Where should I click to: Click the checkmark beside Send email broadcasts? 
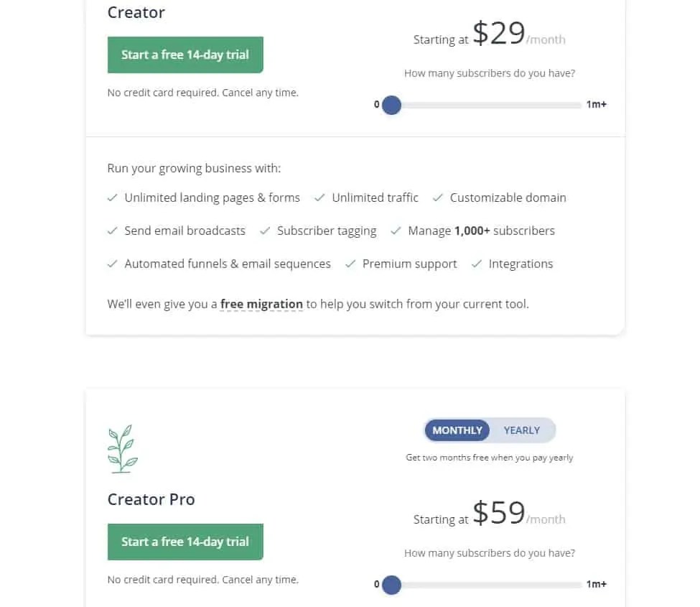[113, 231]
